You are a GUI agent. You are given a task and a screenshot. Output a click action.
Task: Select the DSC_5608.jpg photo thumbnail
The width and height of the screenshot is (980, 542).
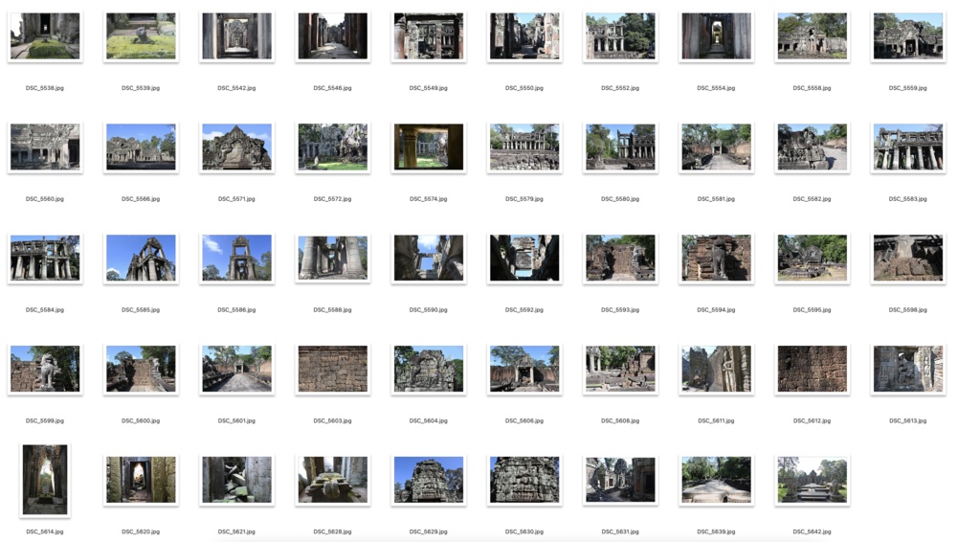[620, 369]
